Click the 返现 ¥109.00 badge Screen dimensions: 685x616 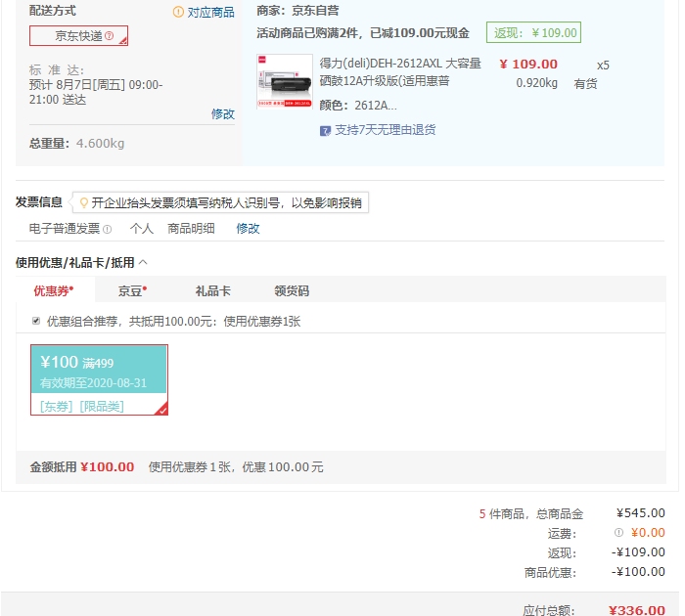(x=533, y=32)
